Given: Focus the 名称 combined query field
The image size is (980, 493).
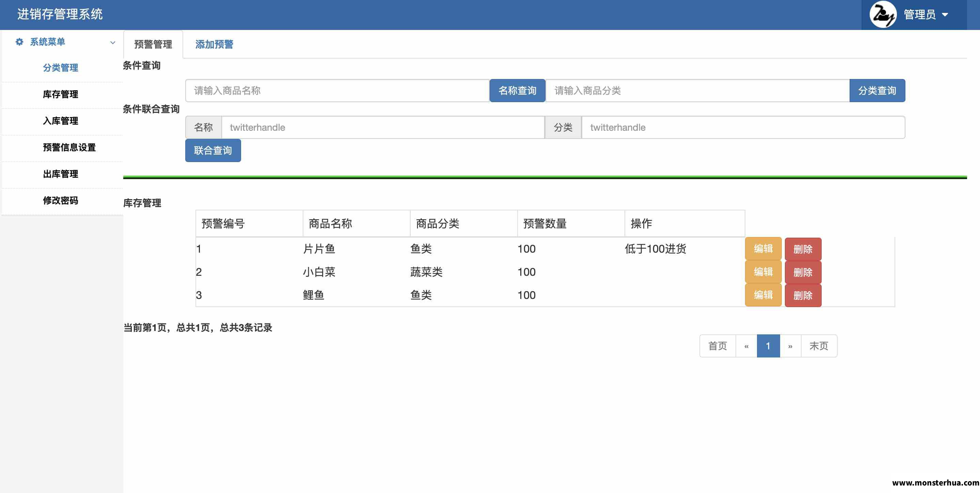Looking at the screenshot, I should 383,127.
